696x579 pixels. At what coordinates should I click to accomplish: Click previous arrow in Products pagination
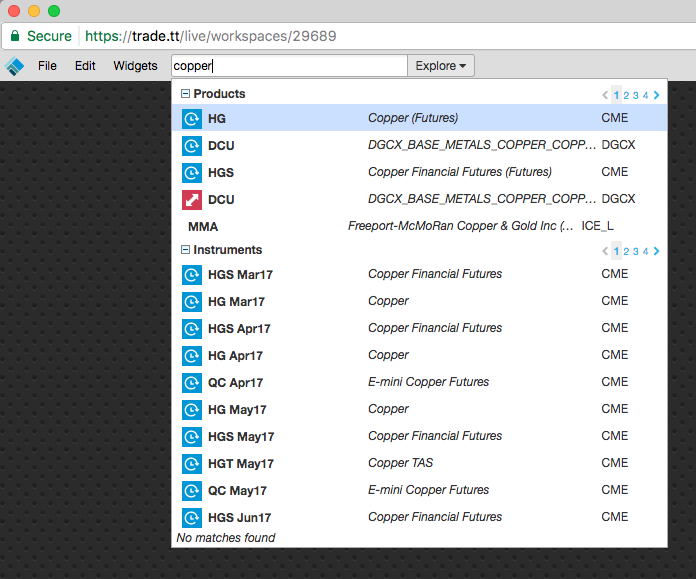[x=605, y=95]
